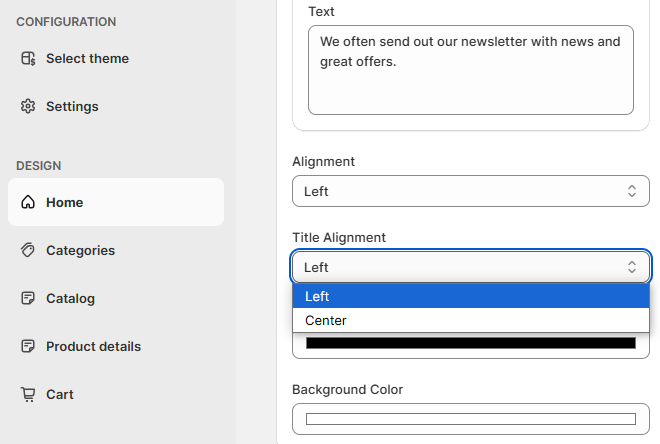Image resolution: width=660 pixels, height=444 pixels.
Task: Click the Title Alignment dropdown field
Action: tap(471, 267)
